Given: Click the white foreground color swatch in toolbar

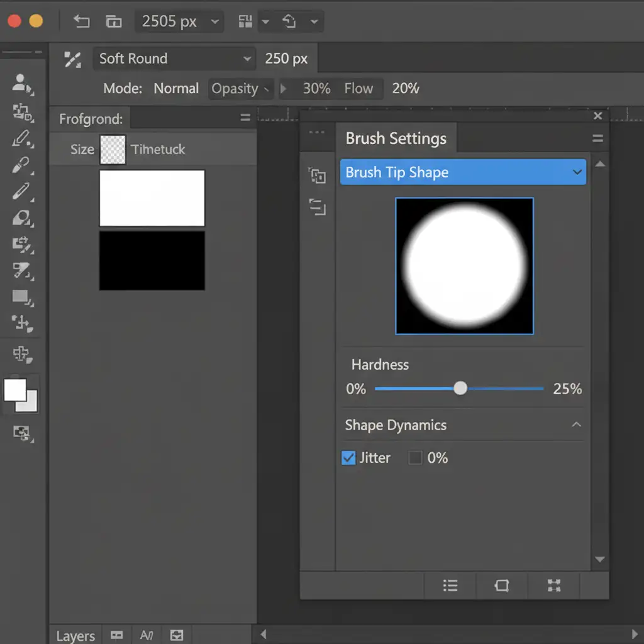Looking at the screenshot, I should [x=15, y=390].
